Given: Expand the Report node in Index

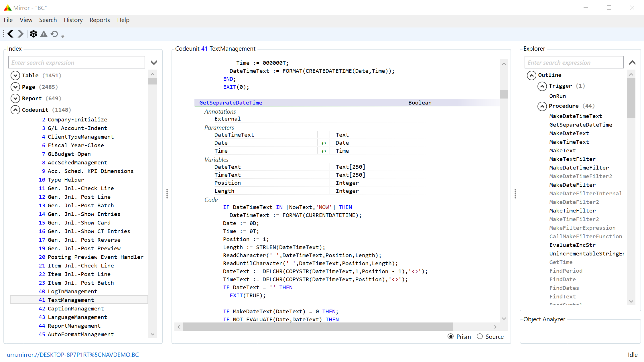Looking at the screenshot, I should pyautogui.click(x=15, y=98).
